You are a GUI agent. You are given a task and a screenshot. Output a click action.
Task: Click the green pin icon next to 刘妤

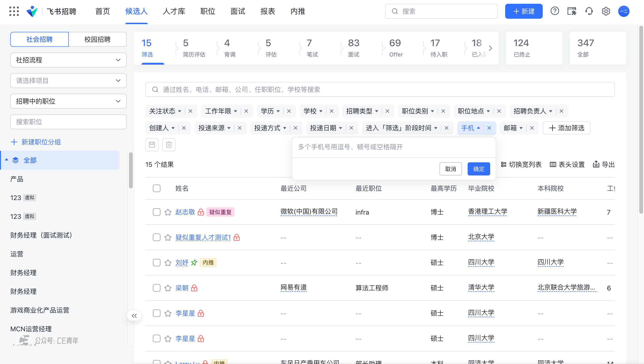(x=194, y=263)
